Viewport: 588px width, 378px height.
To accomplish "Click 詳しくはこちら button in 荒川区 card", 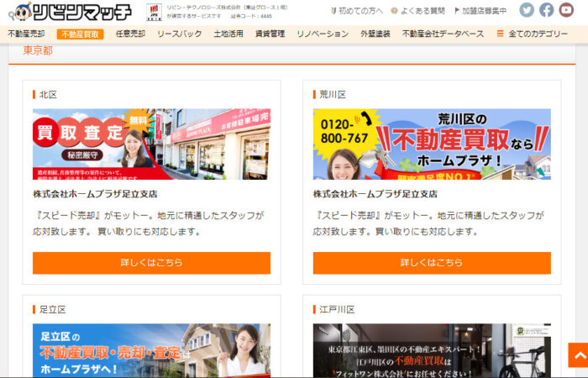I will coord(432,262).
